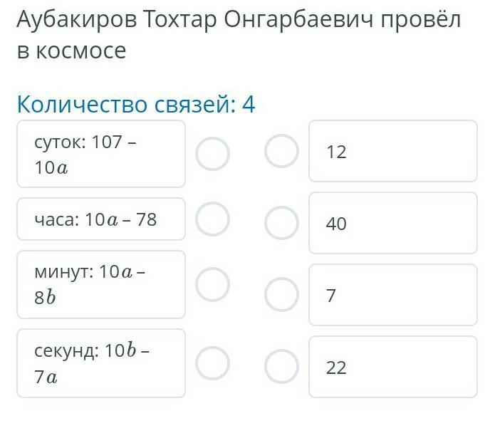
Task: Select the connector circle next to answer 12
Action: 281,151
